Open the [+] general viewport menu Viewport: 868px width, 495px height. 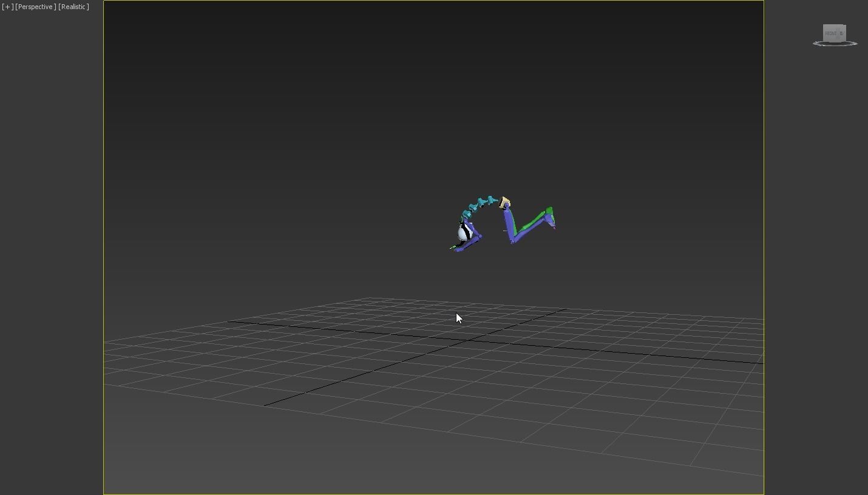pyautogui.click(x=7, y=7)
